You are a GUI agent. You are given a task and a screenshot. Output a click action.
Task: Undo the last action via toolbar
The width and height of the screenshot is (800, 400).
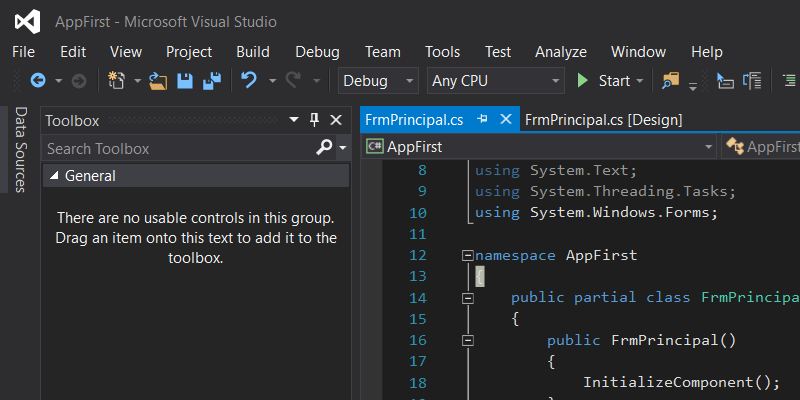249,81
